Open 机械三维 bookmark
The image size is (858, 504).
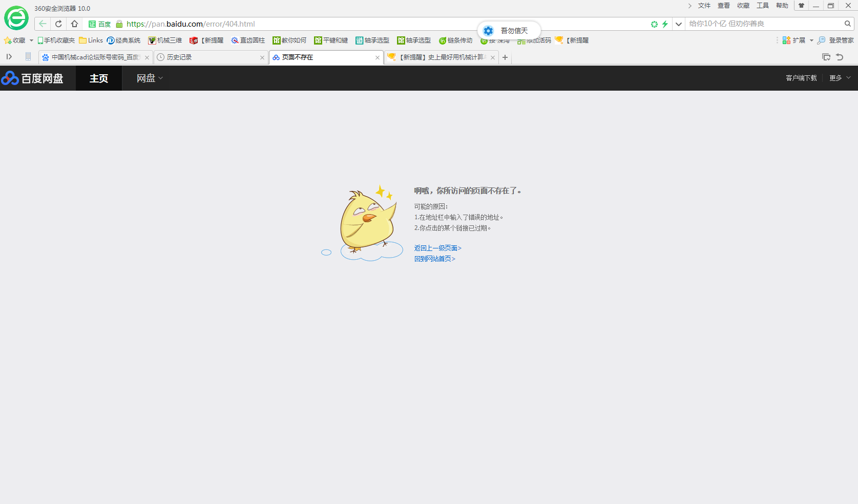(x=165, y=40)
